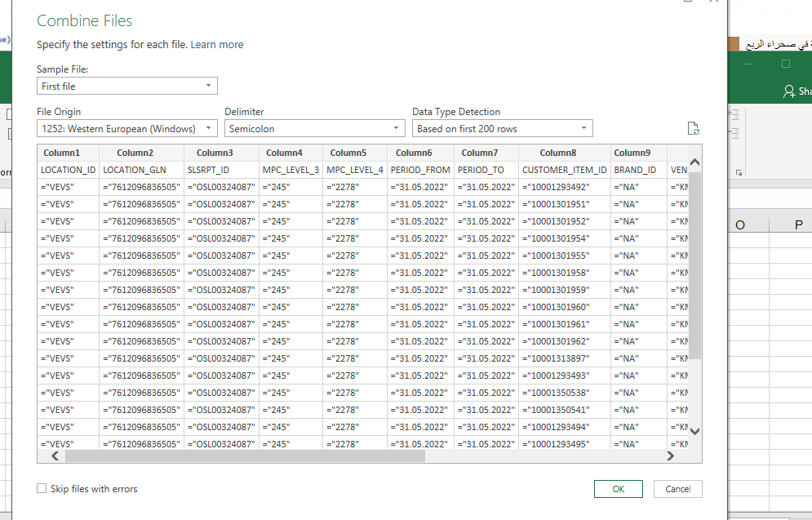Click the cell ="10001301958"

(x=565, y=273)
